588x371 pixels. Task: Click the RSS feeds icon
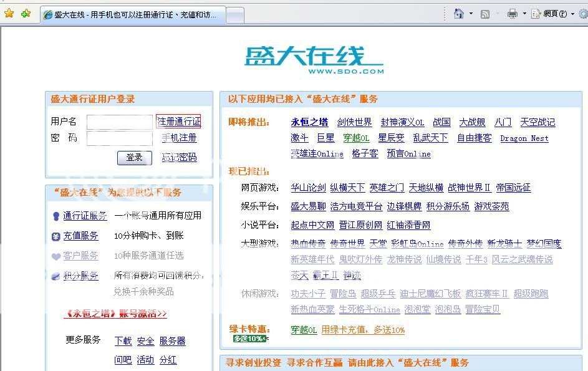pyautogui.click(x=484, y=14)
